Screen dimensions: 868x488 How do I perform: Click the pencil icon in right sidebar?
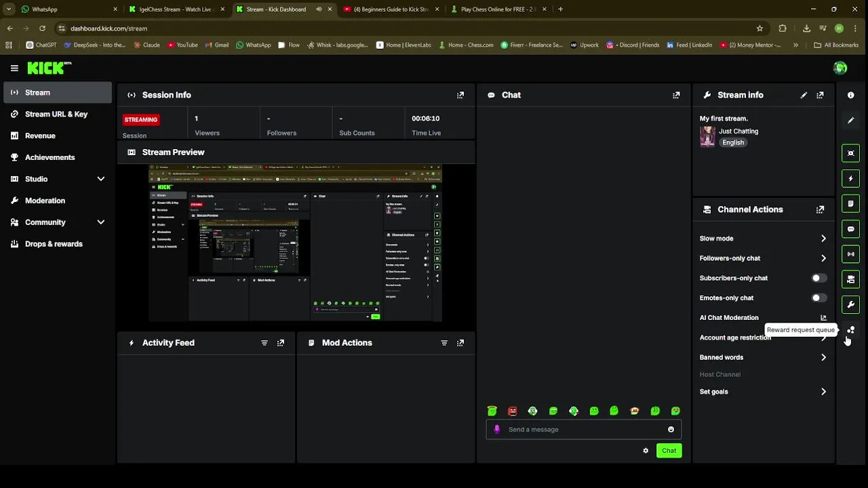point(850,121)
